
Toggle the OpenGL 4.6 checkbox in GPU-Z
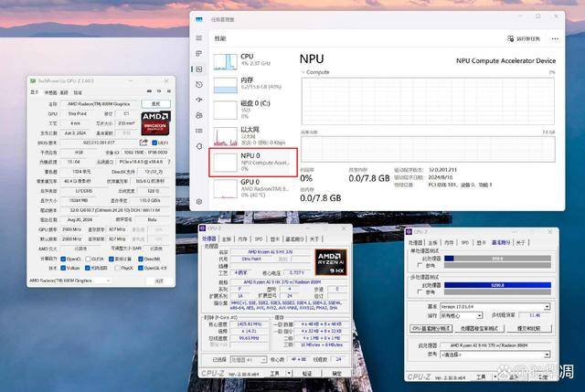click(141, 268)
